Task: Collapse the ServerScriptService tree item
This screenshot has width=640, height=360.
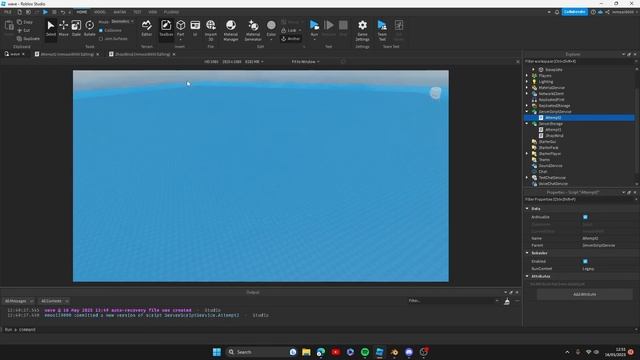Action: [x=527, y=111]
